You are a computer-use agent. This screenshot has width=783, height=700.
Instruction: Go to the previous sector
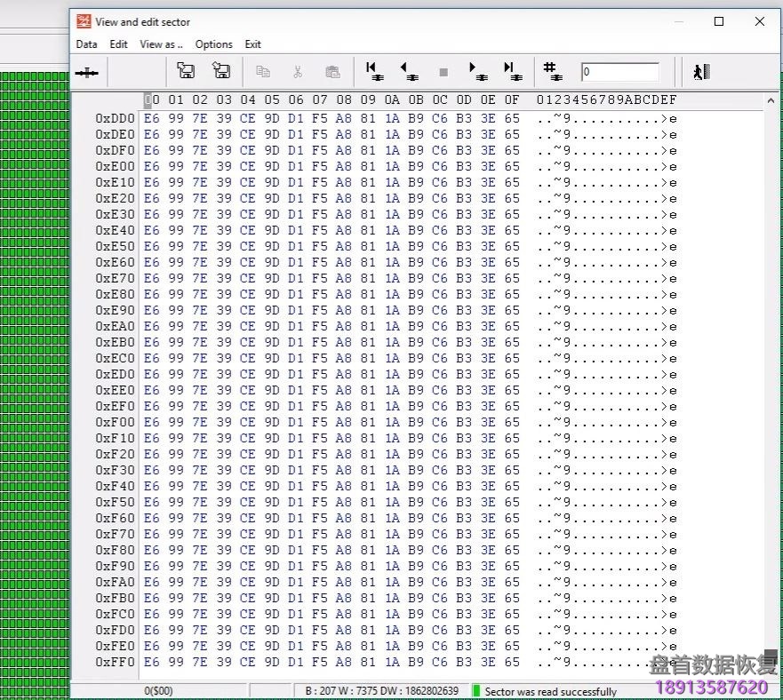[409, 71]
